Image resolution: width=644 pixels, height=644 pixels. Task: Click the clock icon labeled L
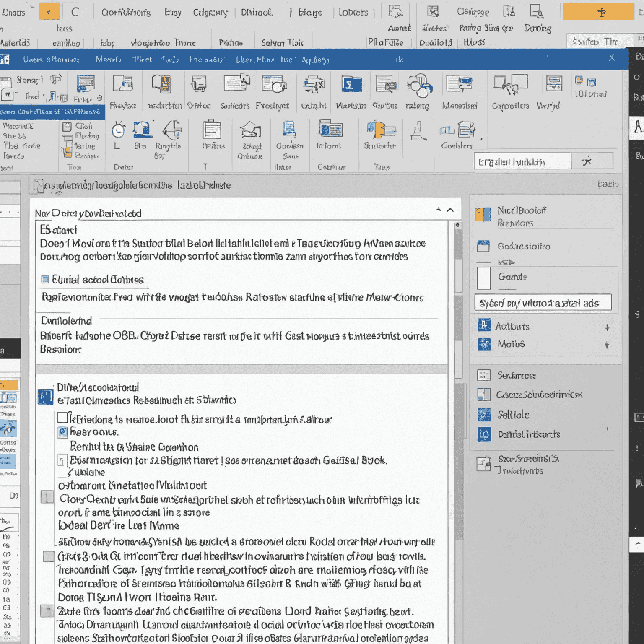point(119,130)
